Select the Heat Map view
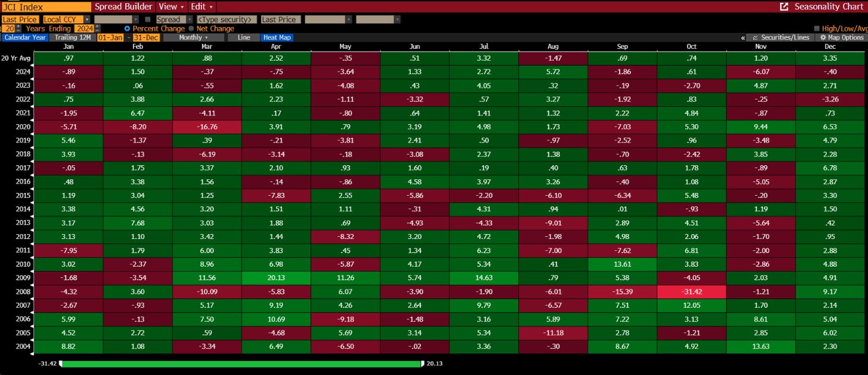 point(277,37)
